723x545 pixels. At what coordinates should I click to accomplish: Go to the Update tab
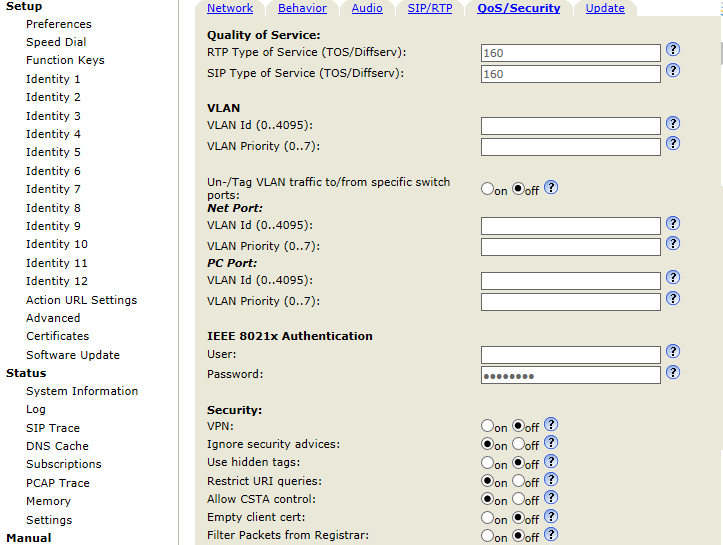[605, 8]
